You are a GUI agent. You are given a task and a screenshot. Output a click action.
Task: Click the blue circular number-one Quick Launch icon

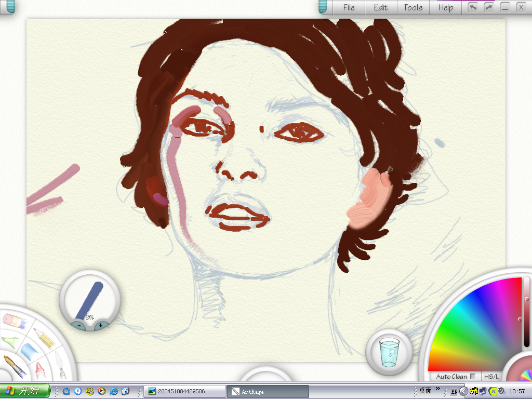(78, 391)
